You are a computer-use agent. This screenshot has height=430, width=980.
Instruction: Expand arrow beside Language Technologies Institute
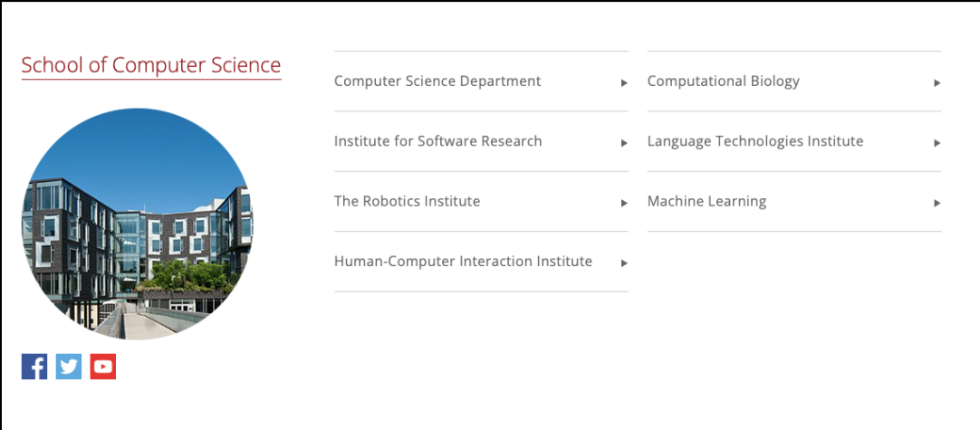pos(937,143)
